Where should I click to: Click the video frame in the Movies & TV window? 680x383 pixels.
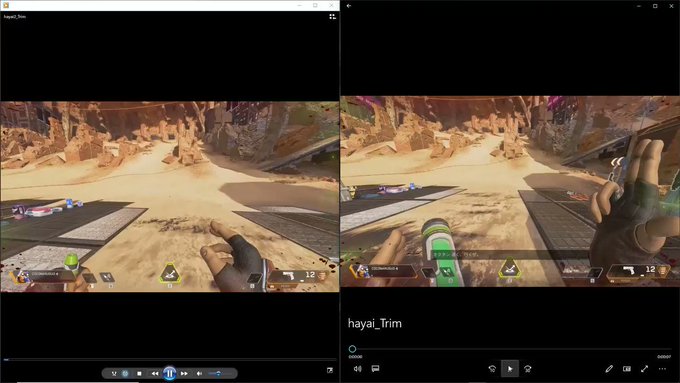pyautogui.click(x=510, y=191)
